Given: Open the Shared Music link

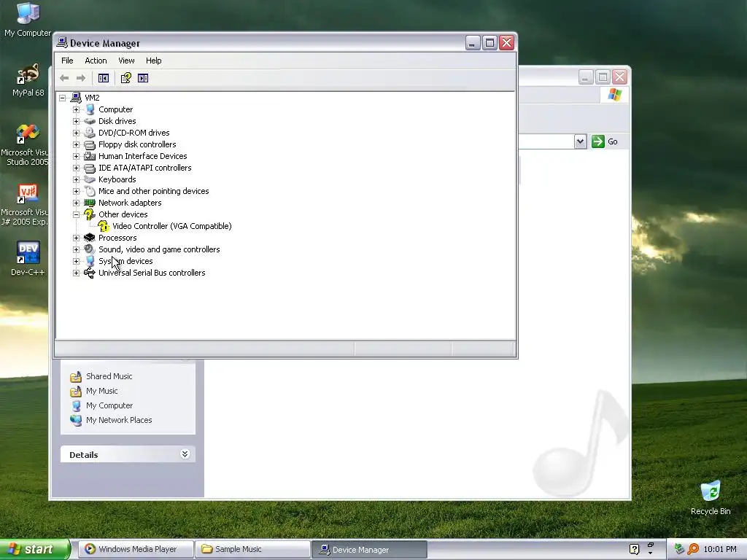Looking at the screenshot, I should [109, 376].
